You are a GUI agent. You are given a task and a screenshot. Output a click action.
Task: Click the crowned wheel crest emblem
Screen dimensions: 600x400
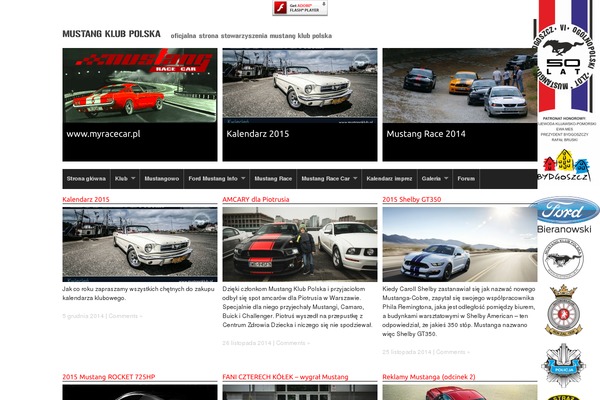(x=563, y=310)
